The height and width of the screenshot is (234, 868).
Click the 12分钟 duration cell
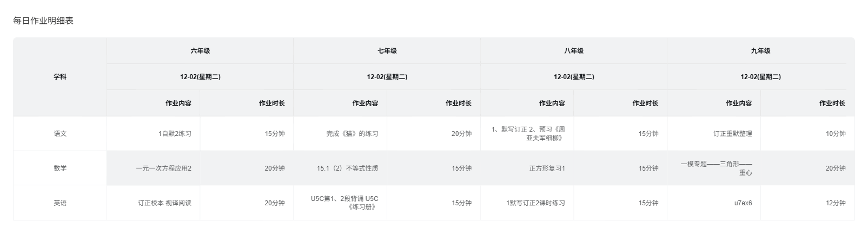tap(835, 203)
